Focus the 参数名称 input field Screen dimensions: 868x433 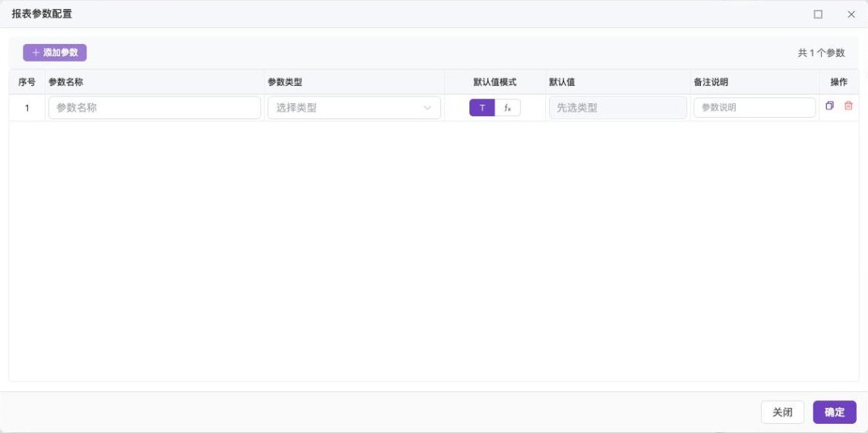(x=154, y=108)
